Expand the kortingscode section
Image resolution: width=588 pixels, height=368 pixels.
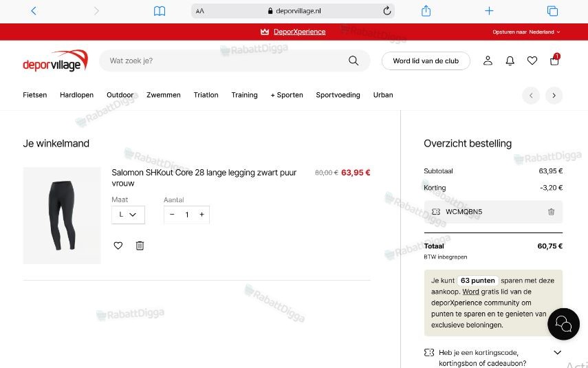(557, 353)
